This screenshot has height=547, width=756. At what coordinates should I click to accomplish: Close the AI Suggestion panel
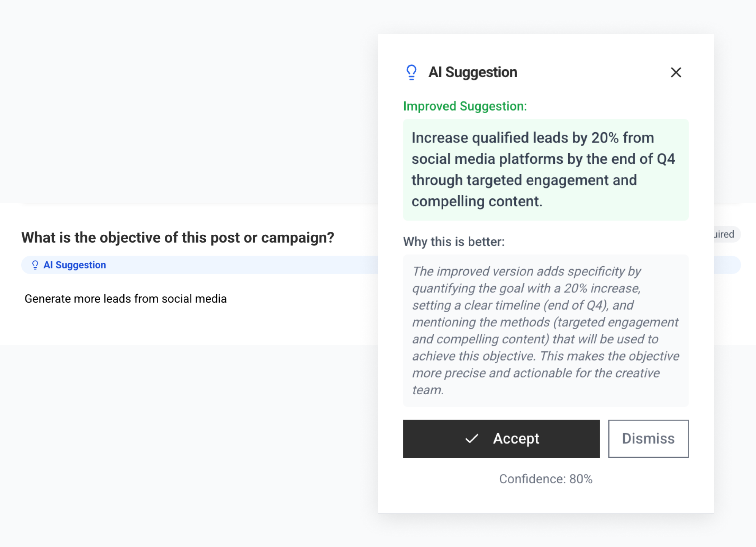point(676,72)
